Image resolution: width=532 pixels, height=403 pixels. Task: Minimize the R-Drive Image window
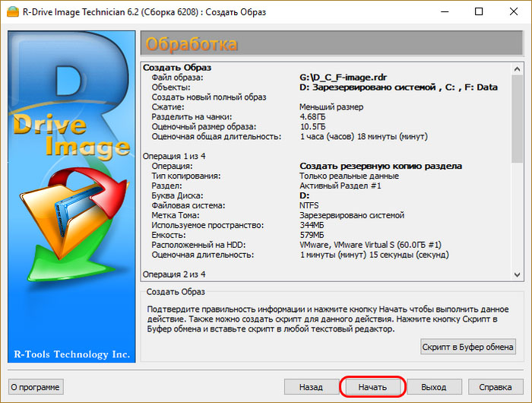point(445,12)
